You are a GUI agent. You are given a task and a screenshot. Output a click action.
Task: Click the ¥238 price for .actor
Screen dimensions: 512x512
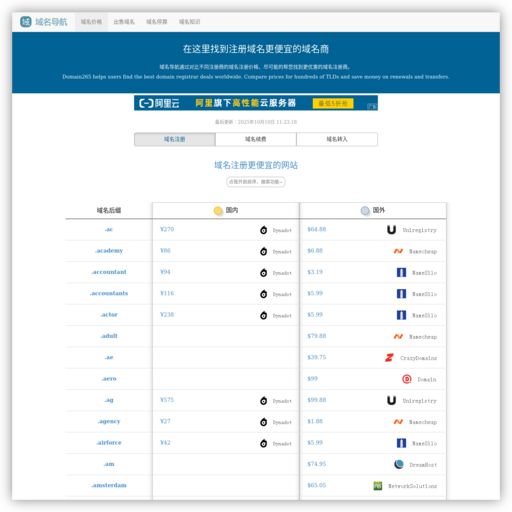[x=167, y=315]
